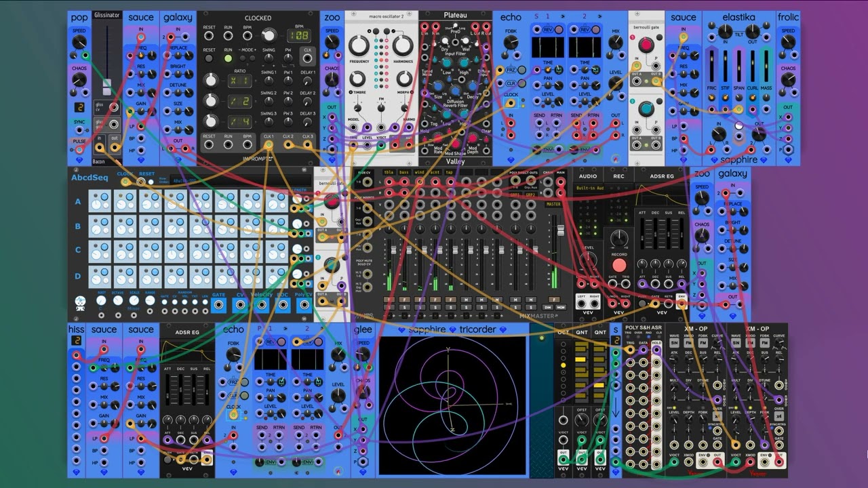
Task: Click the Velocity output jack on AbcdSeq
Action: (261, 304)
